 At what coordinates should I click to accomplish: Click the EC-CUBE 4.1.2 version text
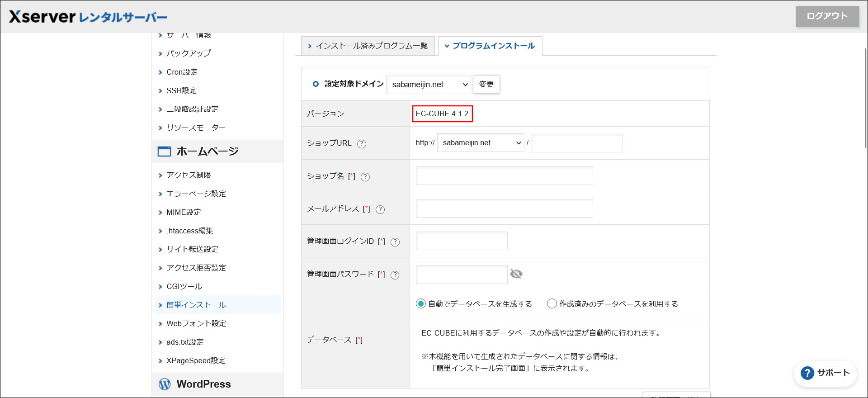click(x=442, y=114)
